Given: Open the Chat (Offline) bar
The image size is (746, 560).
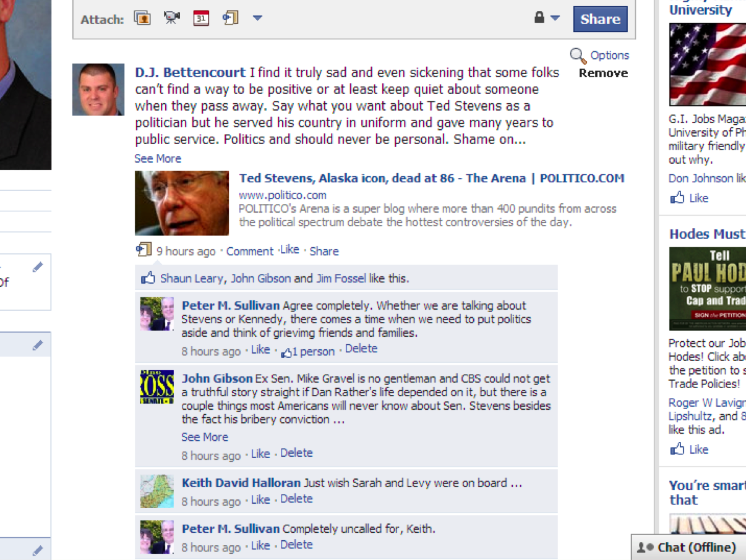Looking at the screenshot, I should coord(688,547).
